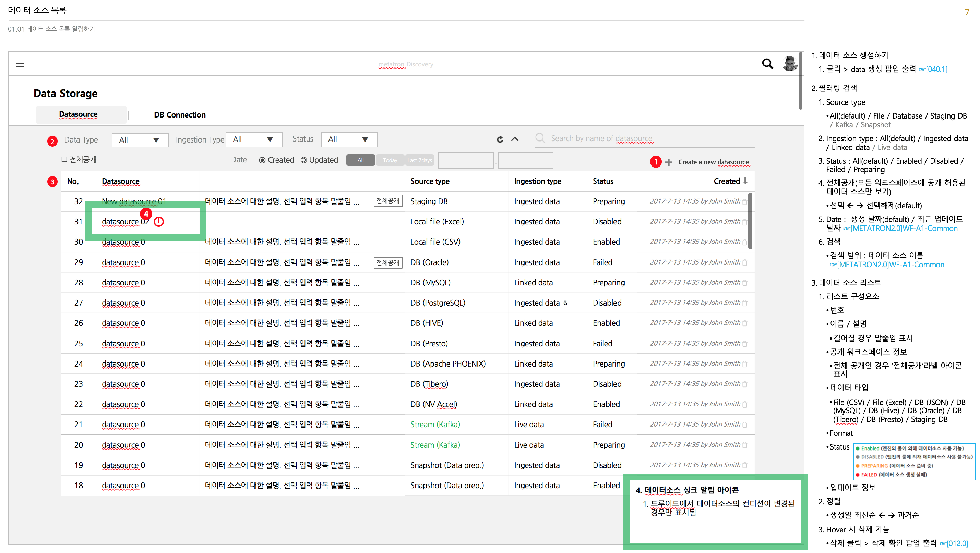This screenshot has width=980, height=553.
Task: Click trash icon on row 26
Action: coord(745,323)
